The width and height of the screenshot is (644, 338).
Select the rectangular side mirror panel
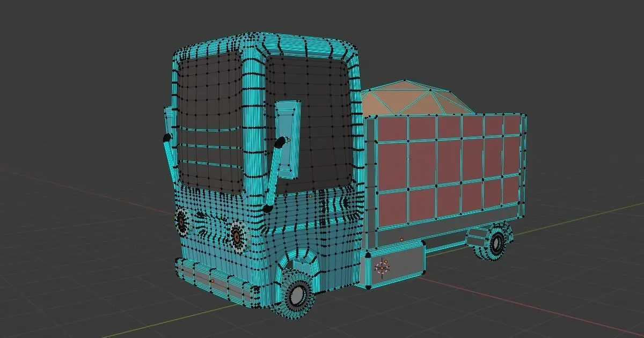(289, 139)
